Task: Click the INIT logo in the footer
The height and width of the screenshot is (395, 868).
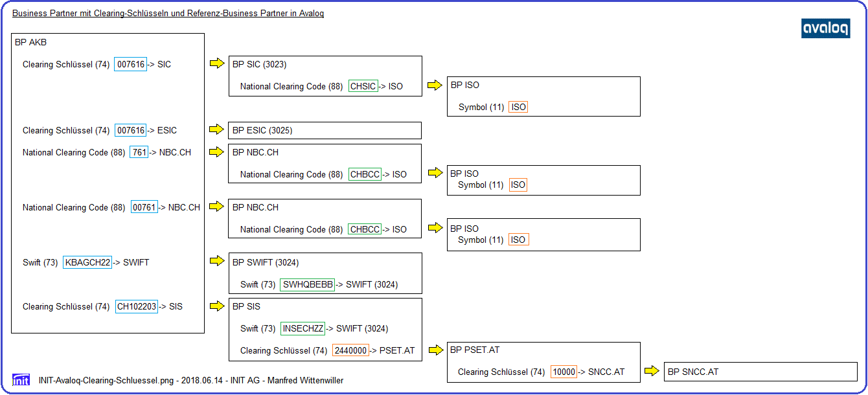Action: click(21, 380)
